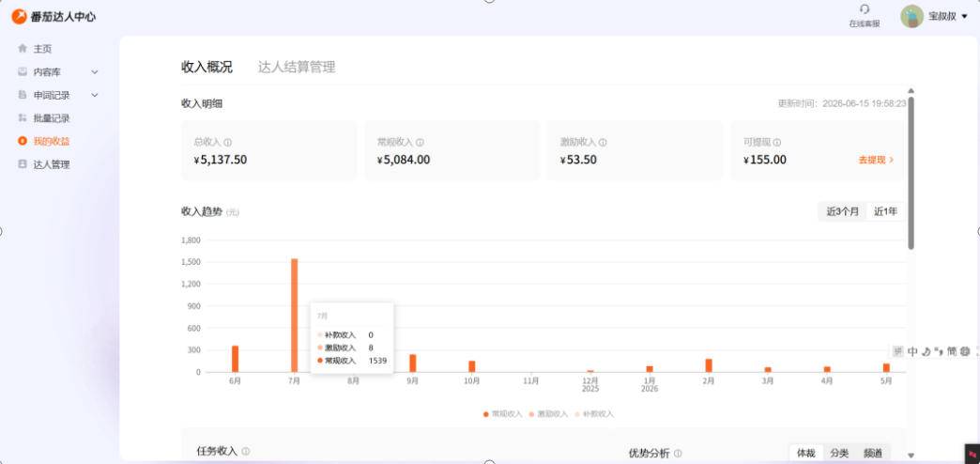980x464 pixels.
Task: Click the 收入明细 section heading
Action: pyautogui.click(x=202, y=104)
